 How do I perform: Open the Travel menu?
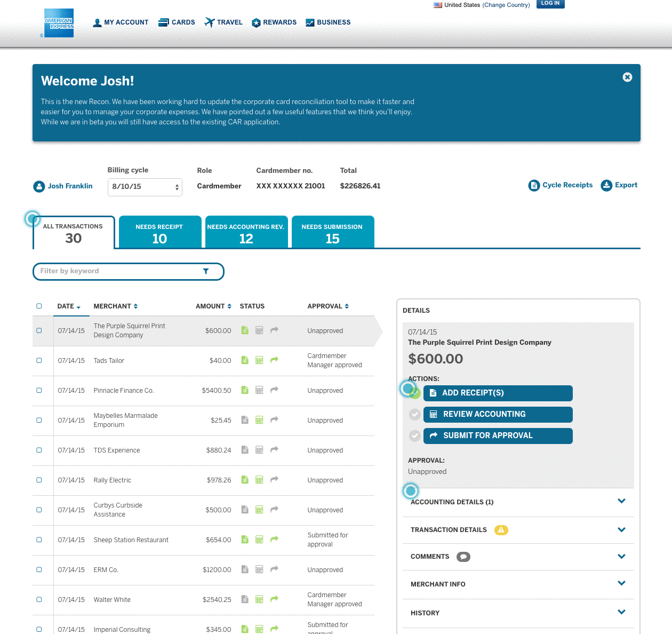tap(223, 22)
